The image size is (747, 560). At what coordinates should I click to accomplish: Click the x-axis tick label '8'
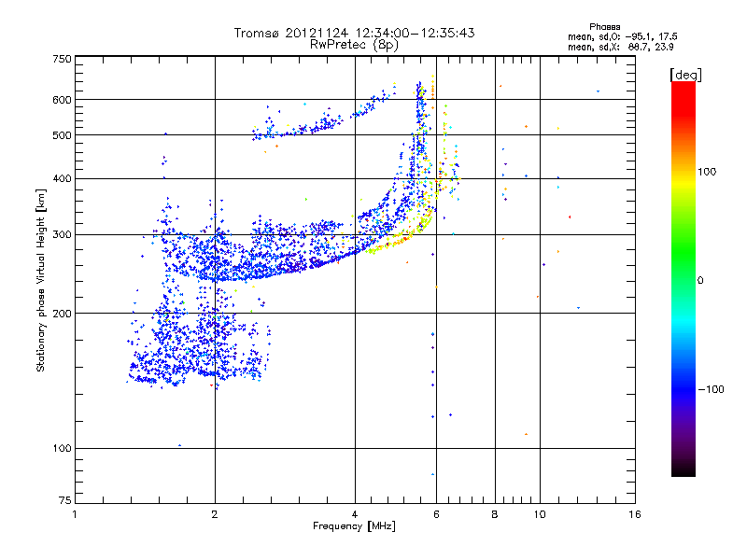pyautogui.click(x=495, y=514)
